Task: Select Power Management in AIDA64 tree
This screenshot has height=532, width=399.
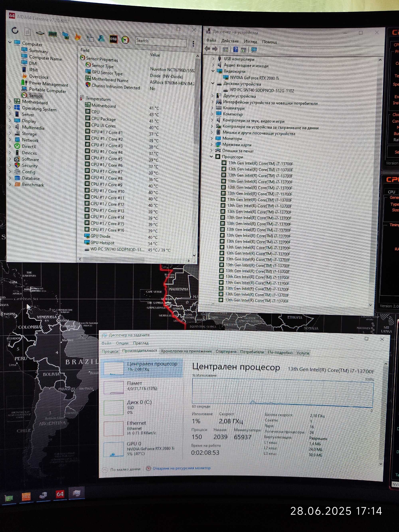Action: point(48,84)
